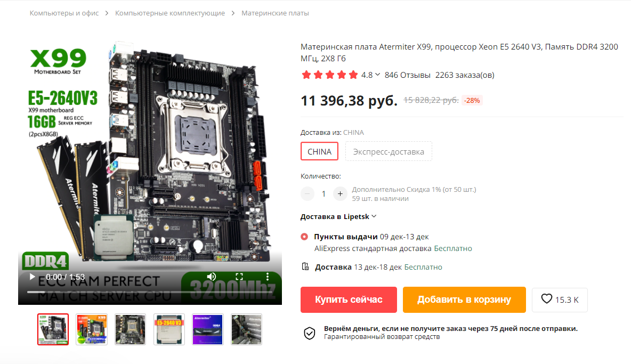Select Экспресс-доставка shipping option
This screenshot has height=364, width=631.
(x=389, y=152)
